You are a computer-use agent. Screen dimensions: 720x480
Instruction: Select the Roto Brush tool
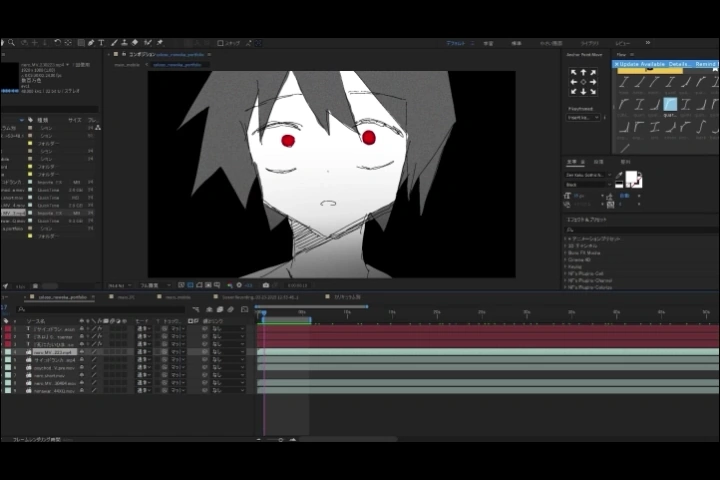[x=148, y=43]
